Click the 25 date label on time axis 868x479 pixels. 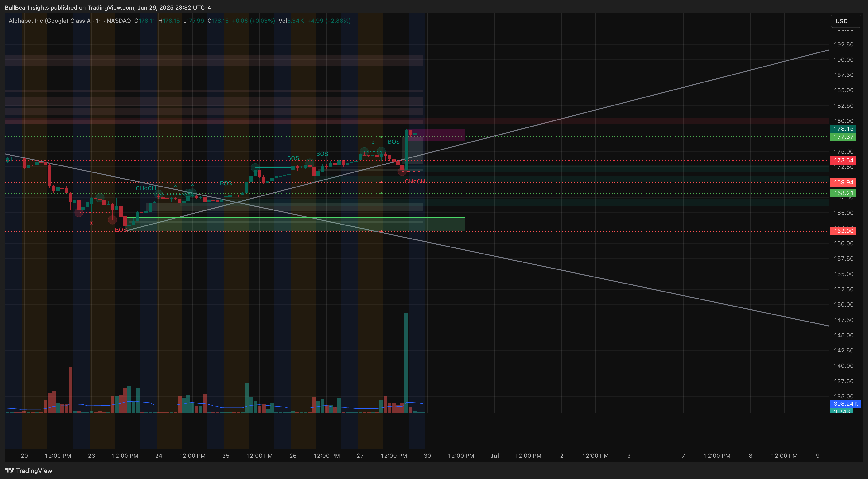click(226, 456)
